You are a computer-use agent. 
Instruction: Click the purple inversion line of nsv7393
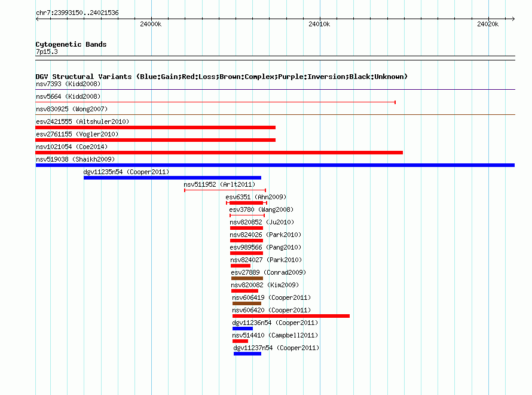[x=275, y=90]
